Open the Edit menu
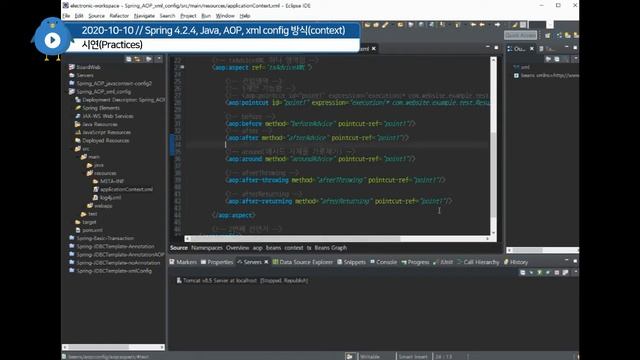 (79, 16)
